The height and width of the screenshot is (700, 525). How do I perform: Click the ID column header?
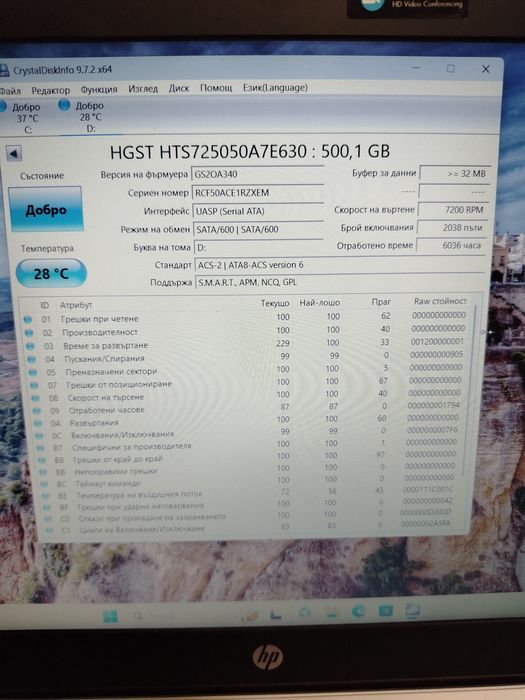[45, 305]
